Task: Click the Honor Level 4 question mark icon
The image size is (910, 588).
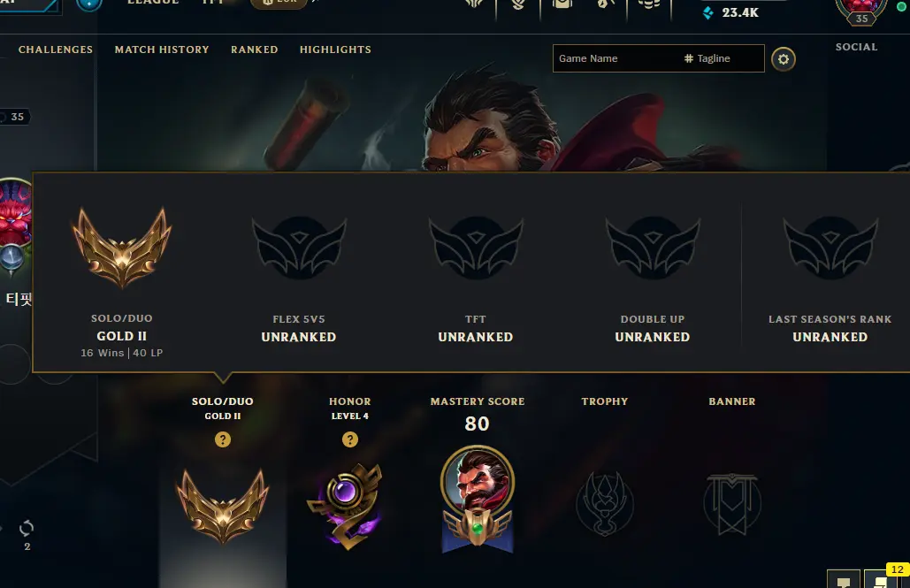Action: (x=350, y=439)
